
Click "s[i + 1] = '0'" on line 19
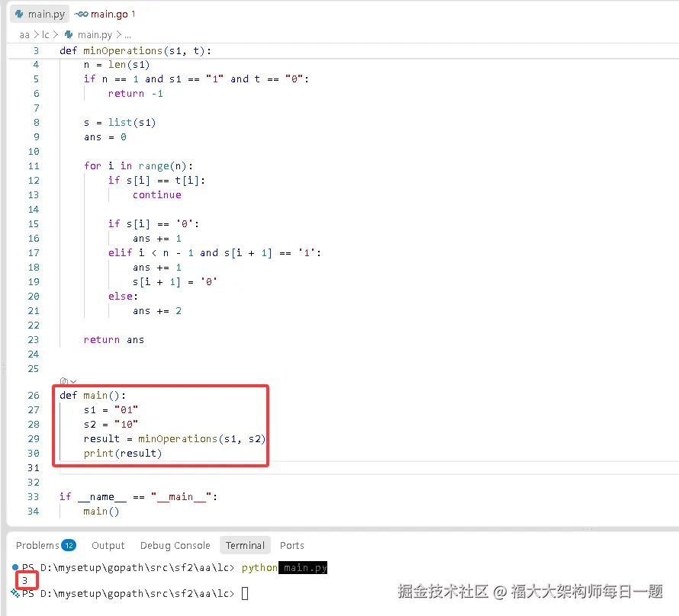tap(175, 282)
